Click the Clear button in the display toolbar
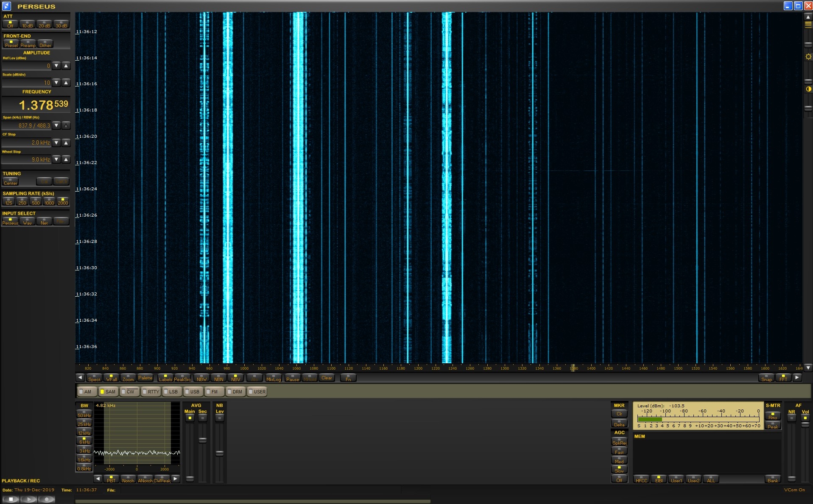The image size is (813, 504). [x=327, y=378]
